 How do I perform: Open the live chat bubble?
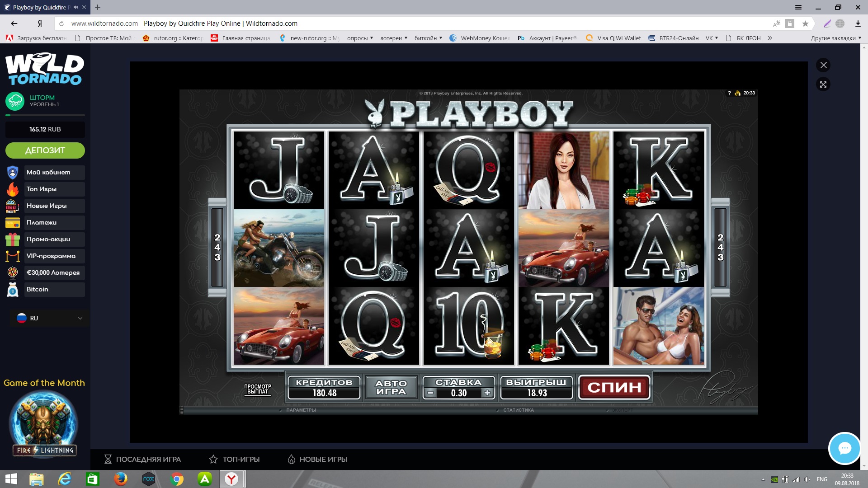844,448
